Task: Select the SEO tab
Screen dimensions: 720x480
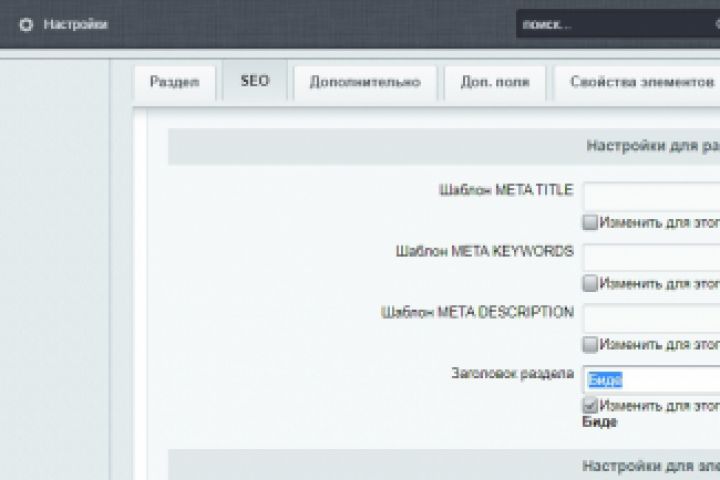Action: [x=255, y=82]
